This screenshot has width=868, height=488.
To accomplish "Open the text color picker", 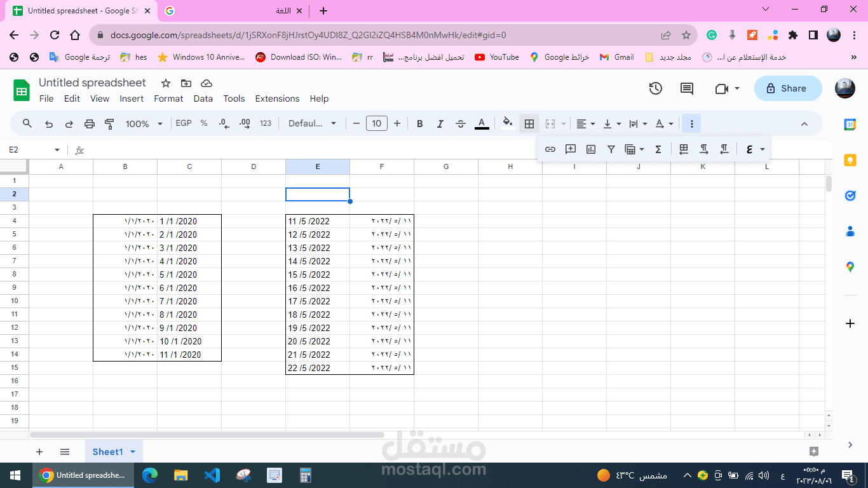I will [x=482, y=123].
